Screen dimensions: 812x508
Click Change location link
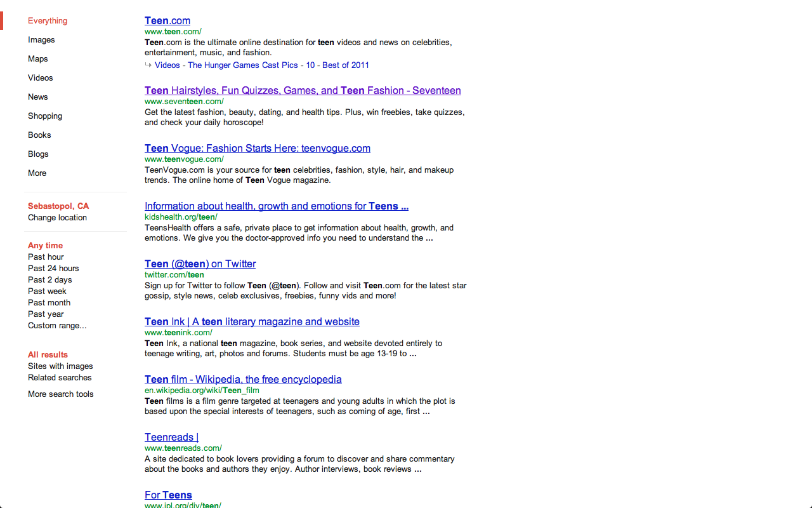coord(57,218)
